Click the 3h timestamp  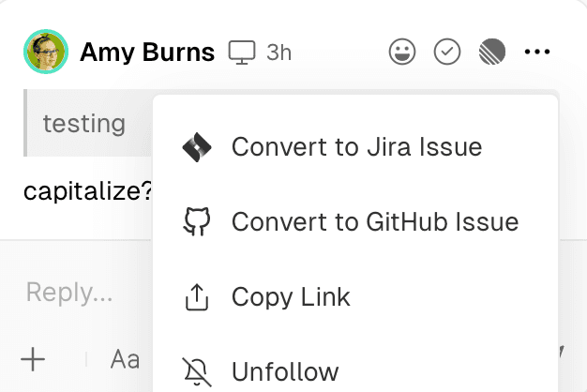point(278,52)
